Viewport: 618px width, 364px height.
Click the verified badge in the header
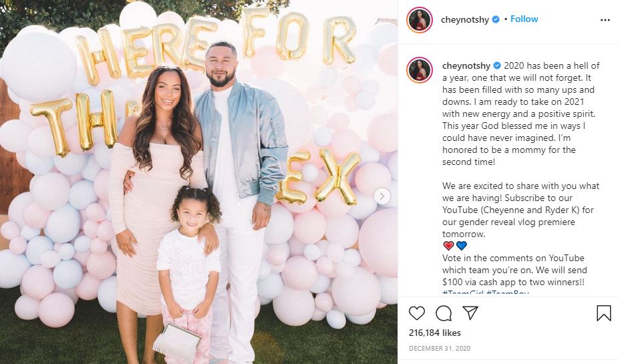click(496, 19)
